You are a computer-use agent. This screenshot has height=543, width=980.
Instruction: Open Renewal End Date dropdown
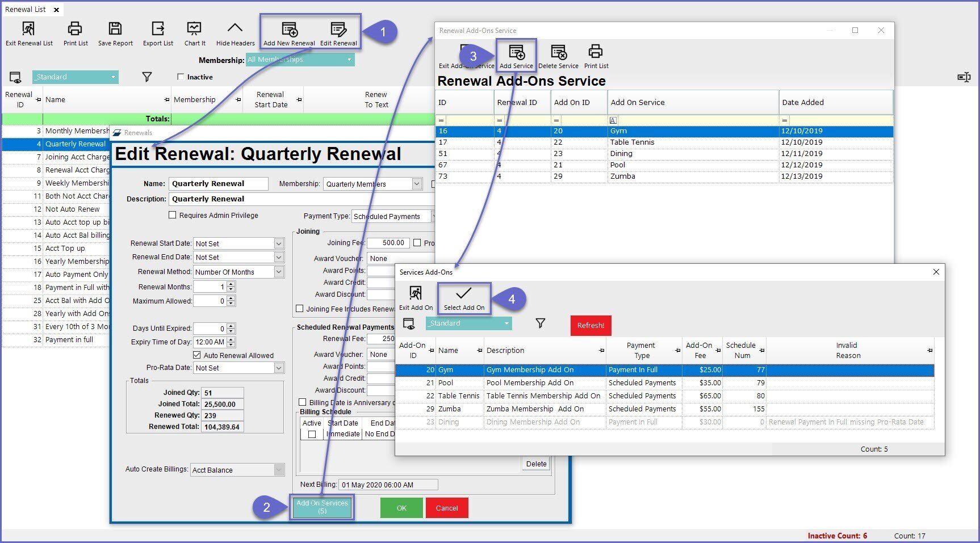(x=238, y=257)
